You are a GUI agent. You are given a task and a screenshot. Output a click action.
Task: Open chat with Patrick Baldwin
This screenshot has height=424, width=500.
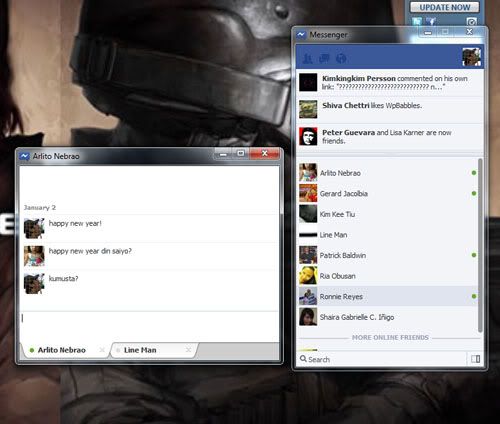coord(387,255)
